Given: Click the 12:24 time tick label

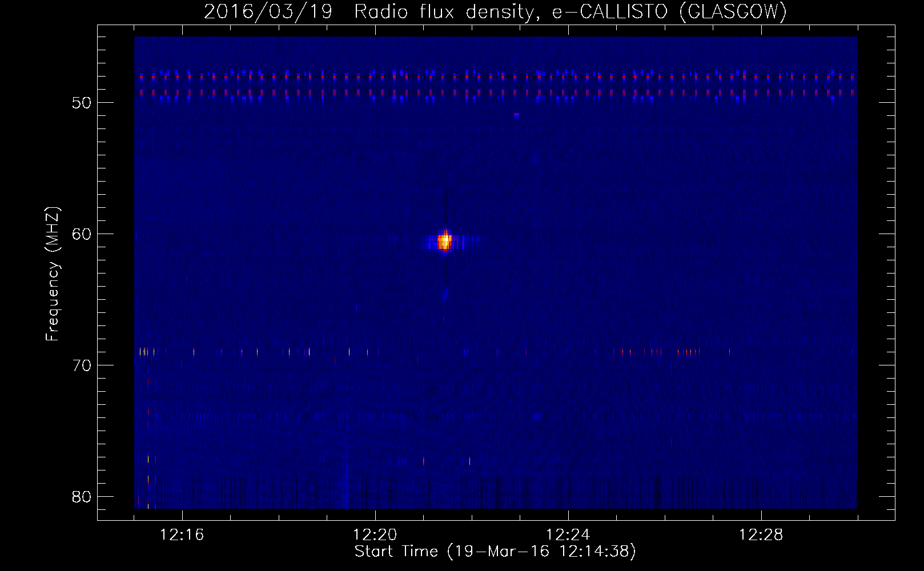Looking at the screenshot, I should click(x=568, y=535).
